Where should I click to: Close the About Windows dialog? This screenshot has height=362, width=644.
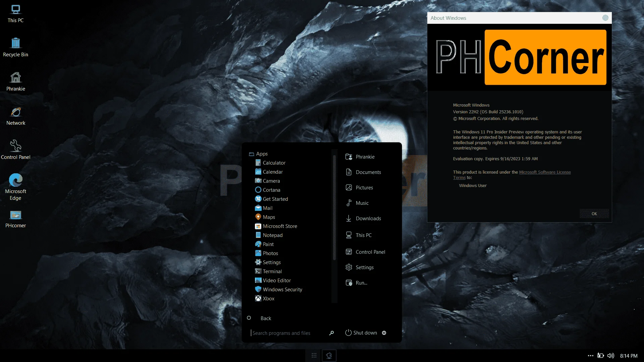pos(605,18)
